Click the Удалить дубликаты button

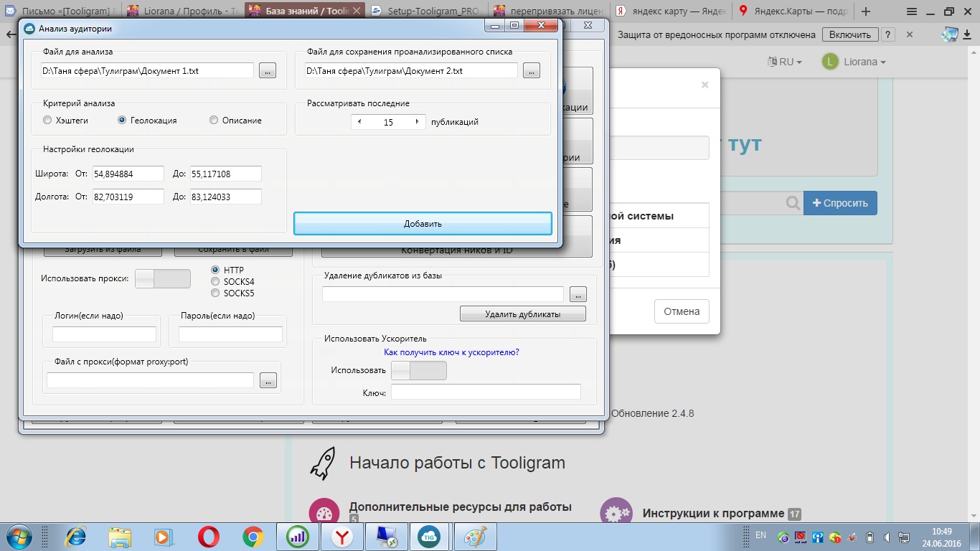pos(522,314)
